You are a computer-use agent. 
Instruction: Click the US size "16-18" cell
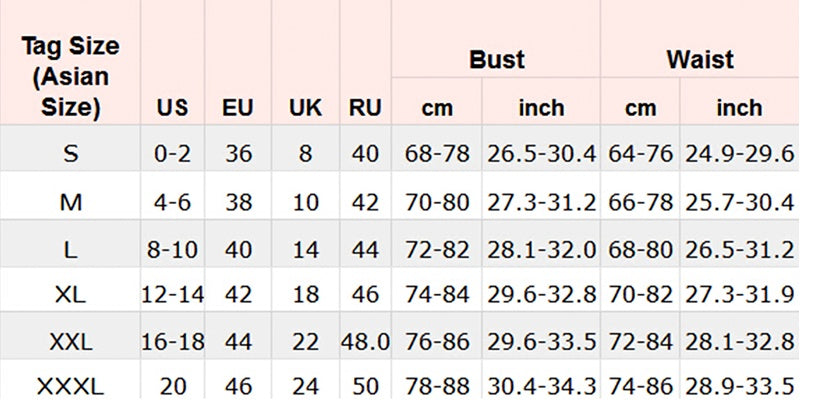tap(172, 343)
